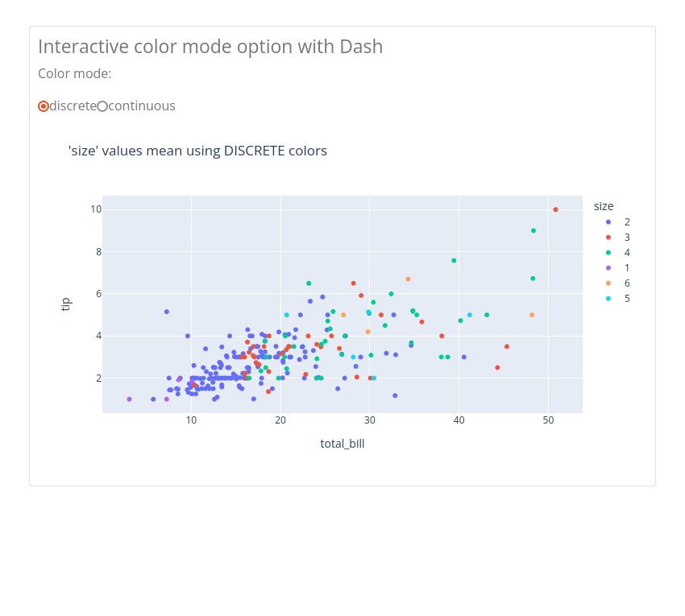The width and height of the screenshot is (685, 616).
Task: Click the tip y-axis title
Action: (x=66, y=304)
